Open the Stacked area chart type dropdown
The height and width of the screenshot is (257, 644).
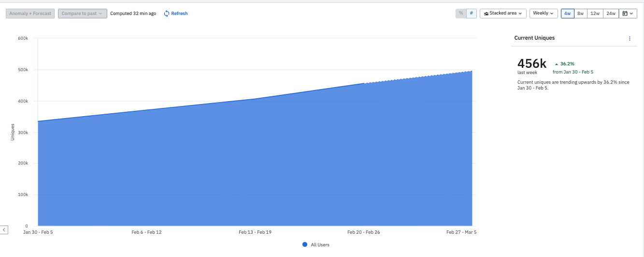[x=503, y=14]
